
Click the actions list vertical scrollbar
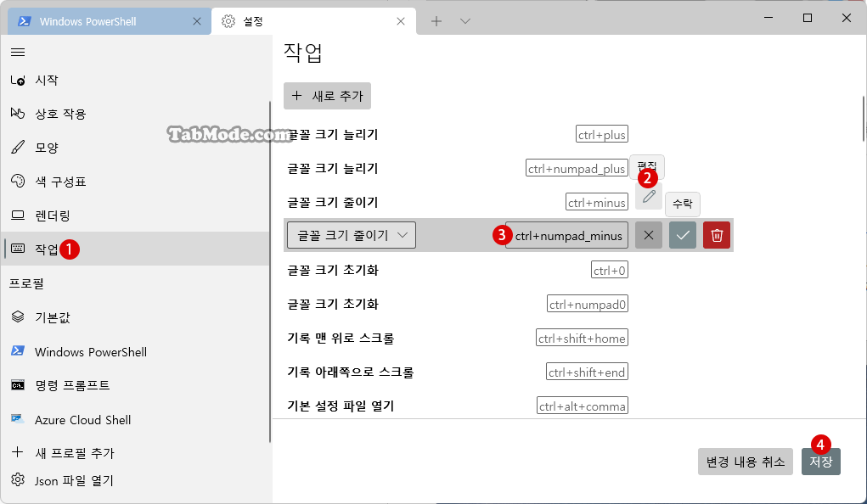(x=864, y=119)
